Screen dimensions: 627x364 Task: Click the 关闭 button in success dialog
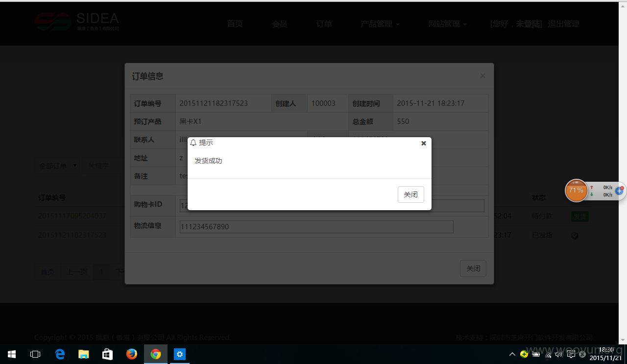[x=411, y=194]
